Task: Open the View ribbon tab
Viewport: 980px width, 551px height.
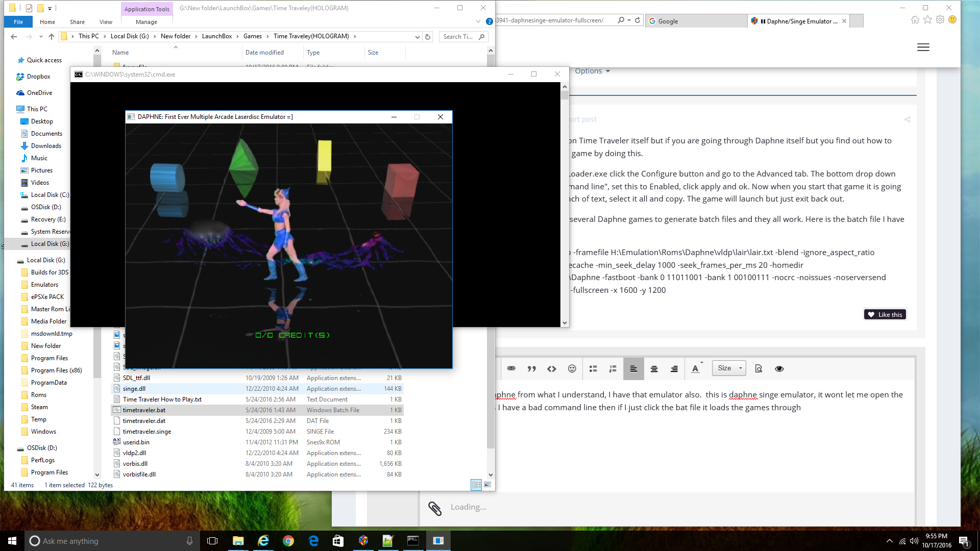Action: (106, 22)
